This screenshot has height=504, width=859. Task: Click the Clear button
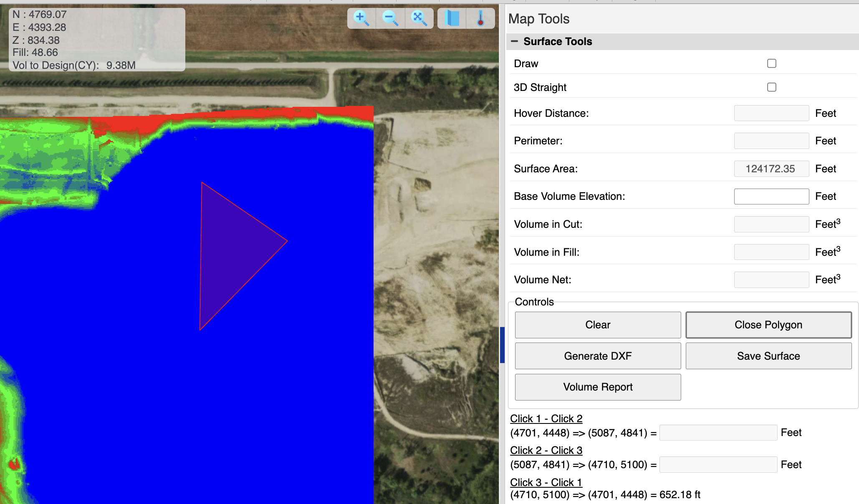[598, 325]
